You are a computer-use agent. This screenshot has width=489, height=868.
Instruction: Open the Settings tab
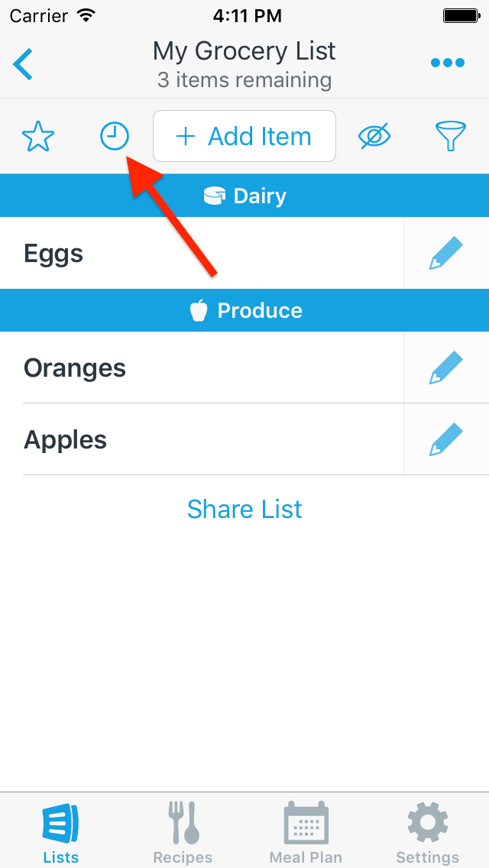(x=427, y=831)
